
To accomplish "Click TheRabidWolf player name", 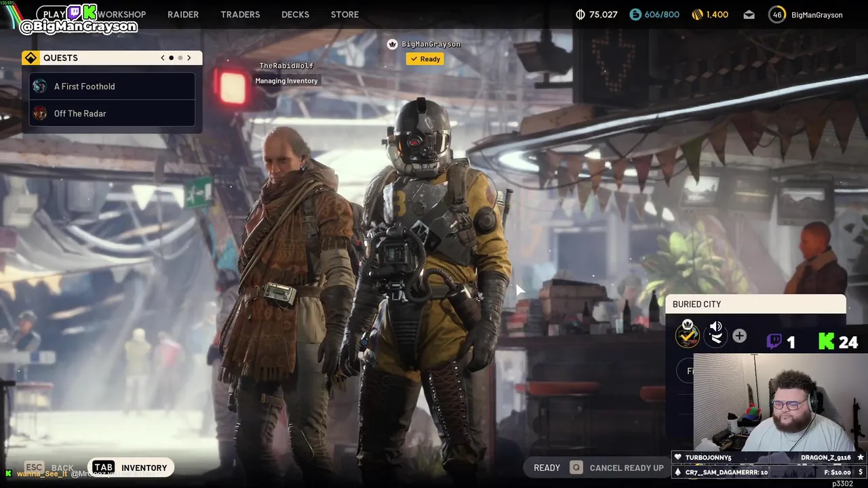I will 286,66.
